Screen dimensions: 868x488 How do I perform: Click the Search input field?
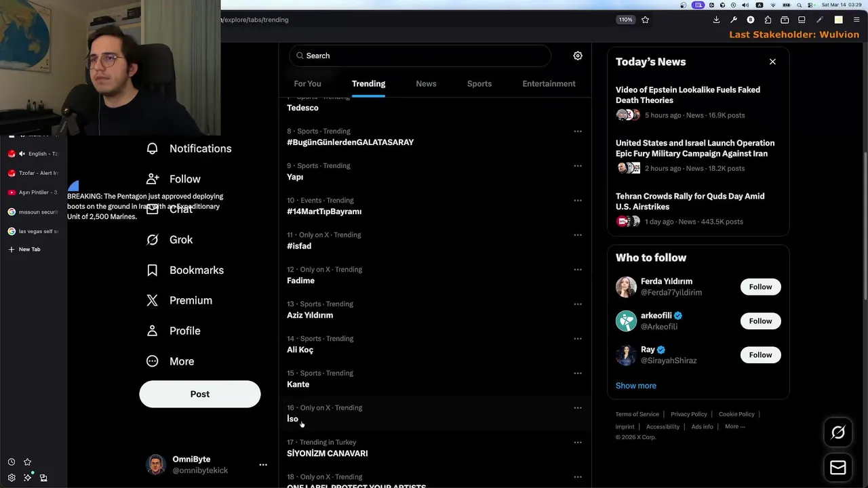pos(420,56)
